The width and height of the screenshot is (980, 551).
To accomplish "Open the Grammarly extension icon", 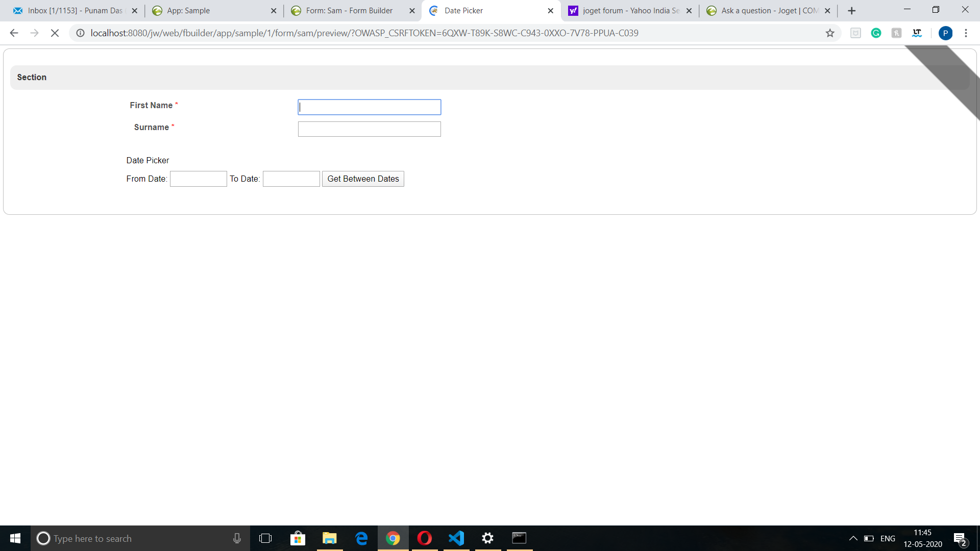I will (876, 33).
